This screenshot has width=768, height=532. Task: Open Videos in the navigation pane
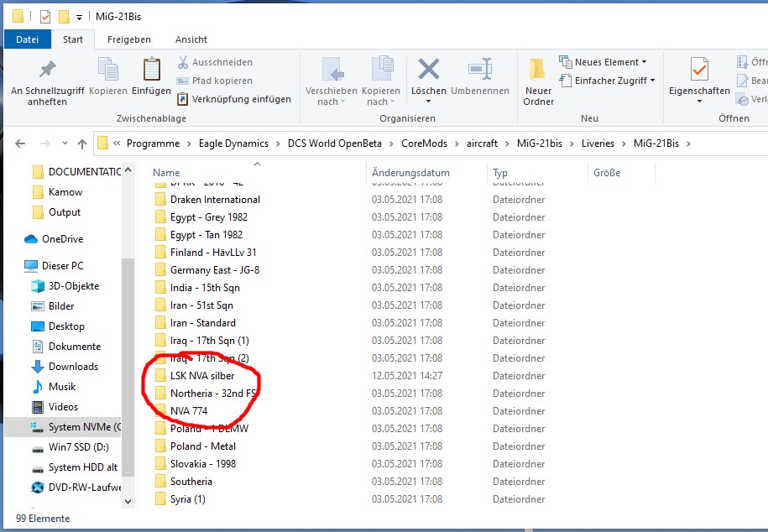click(55, 407)
